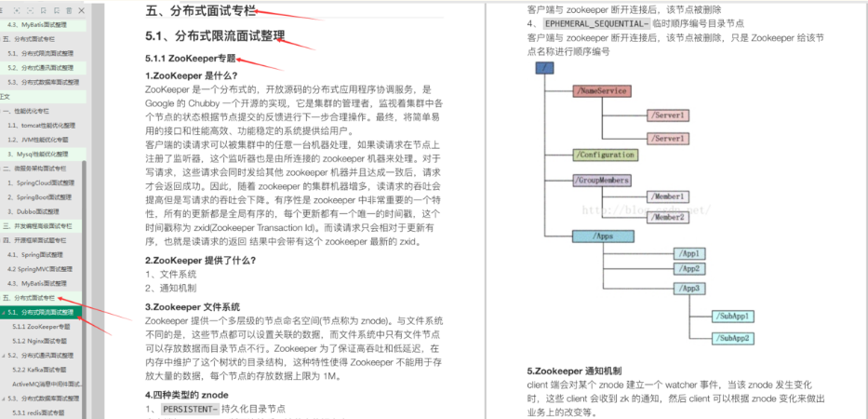This screenshot has width=868, height=419.
Task: Click the page heading 5.1.1 ZooKeeper专题
Action: click(x=191, y=58)
